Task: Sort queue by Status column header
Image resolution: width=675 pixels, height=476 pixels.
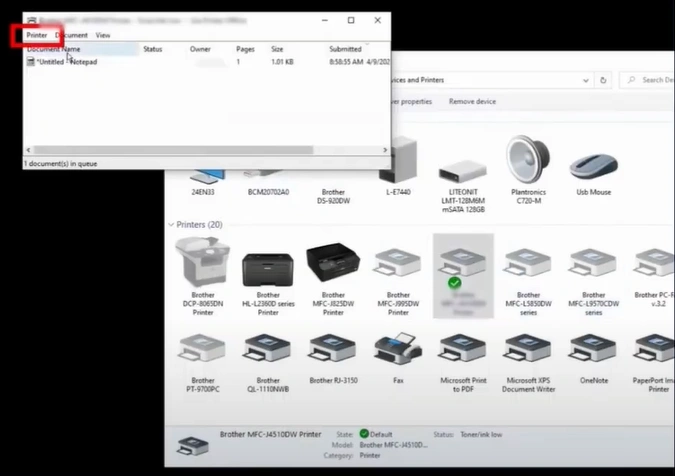Action: (x=153, y=48)
